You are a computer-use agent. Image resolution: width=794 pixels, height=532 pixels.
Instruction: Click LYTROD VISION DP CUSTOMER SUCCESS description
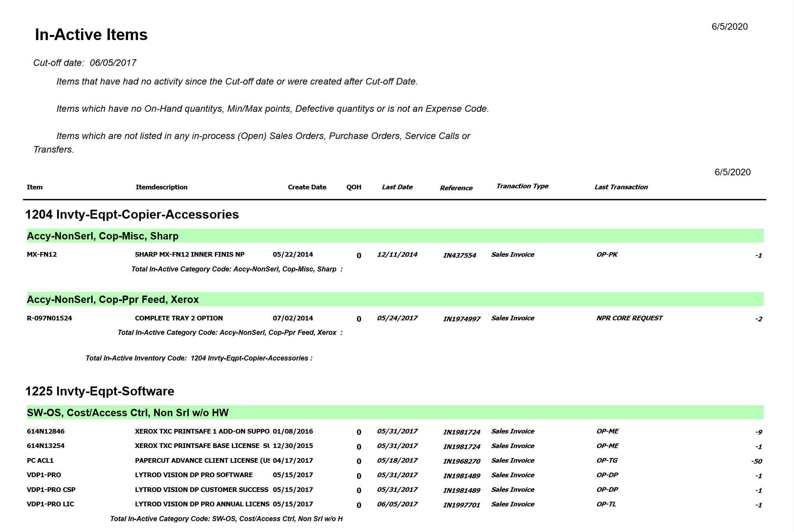[202, 490]
